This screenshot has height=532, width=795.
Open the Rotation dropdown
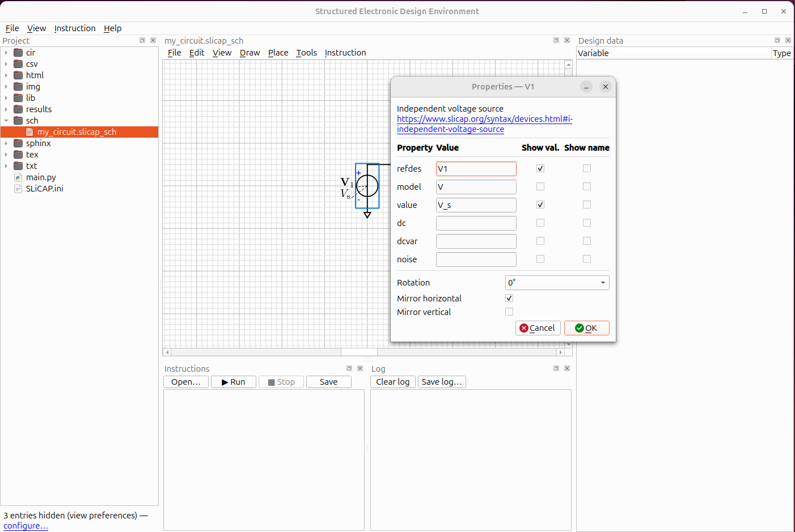tap(557, 282)
